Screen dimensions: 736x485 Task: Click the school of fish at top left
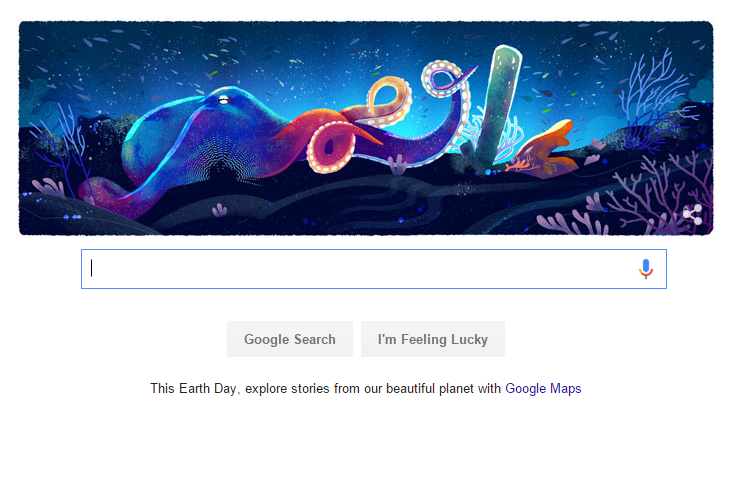tap(100, 45)
